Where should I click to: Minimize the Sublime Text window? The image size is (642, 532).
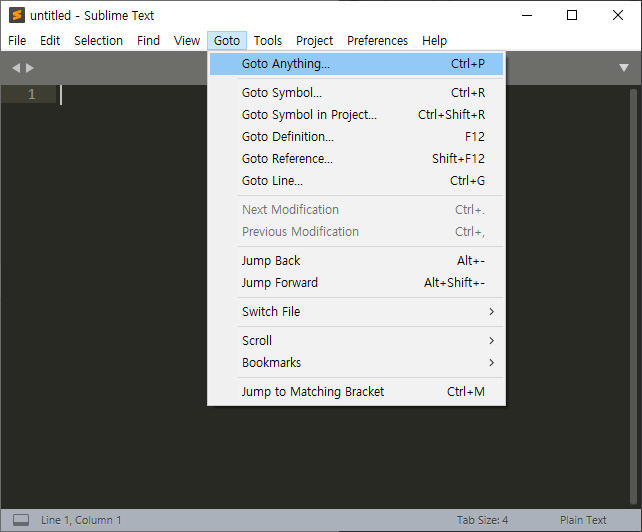pos(527,16)
